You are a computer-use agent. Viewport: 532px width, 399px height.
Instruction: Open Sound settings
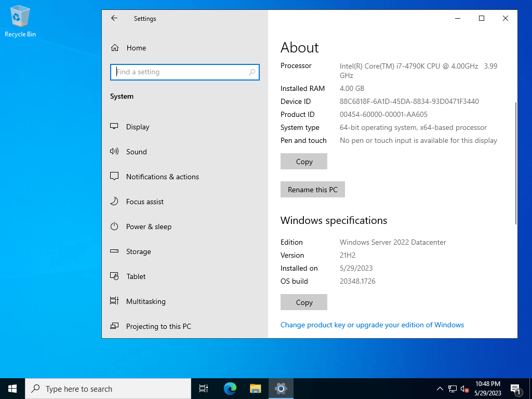[x=128, y=152]
